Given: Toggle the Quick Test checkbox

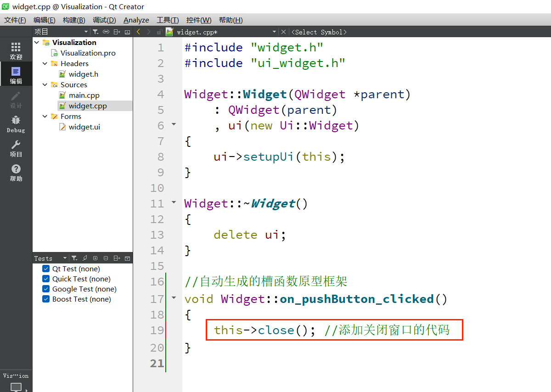Looking at the screenshot, I should coord(46,279).
